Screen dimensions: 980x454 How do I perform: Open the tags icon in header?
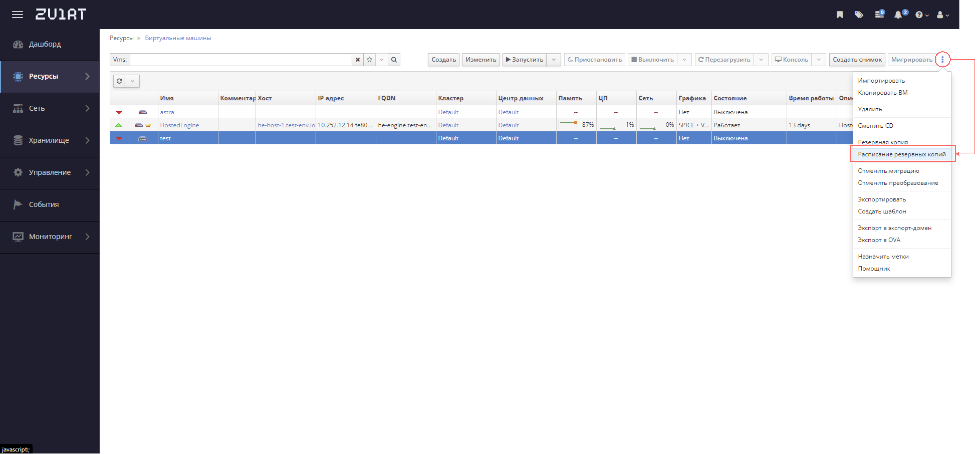coord(859,15)
